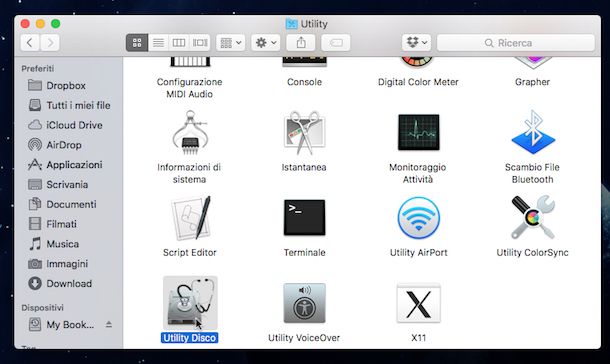Switch to icon view

click(x=137, y=42)
